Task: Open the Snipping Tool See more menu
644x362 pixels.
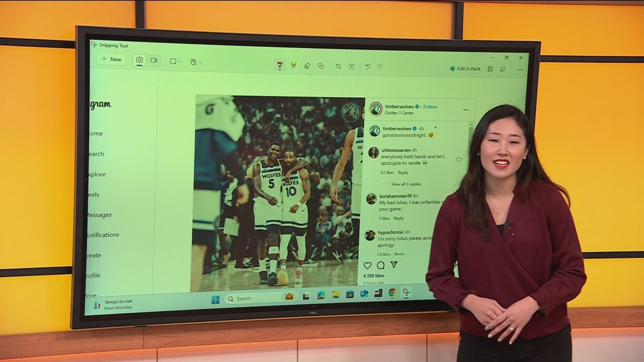Action: pos(520,69)
